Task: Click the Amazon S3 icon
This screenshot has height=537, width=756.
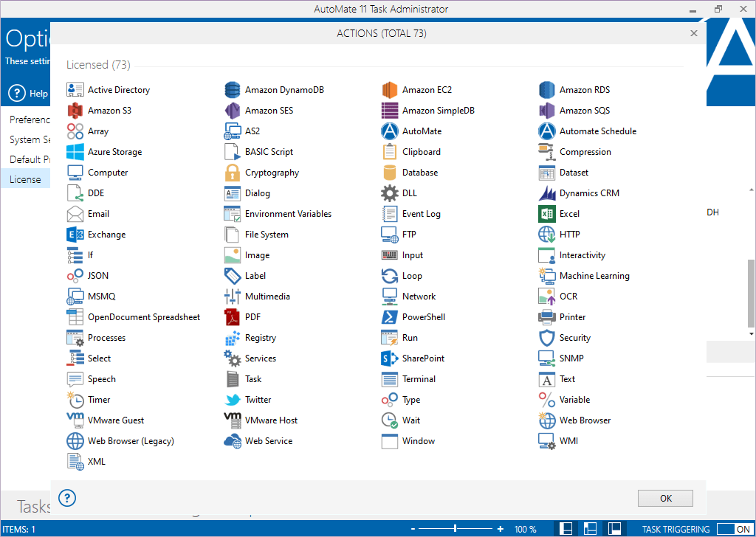Action: pos(75,111)
